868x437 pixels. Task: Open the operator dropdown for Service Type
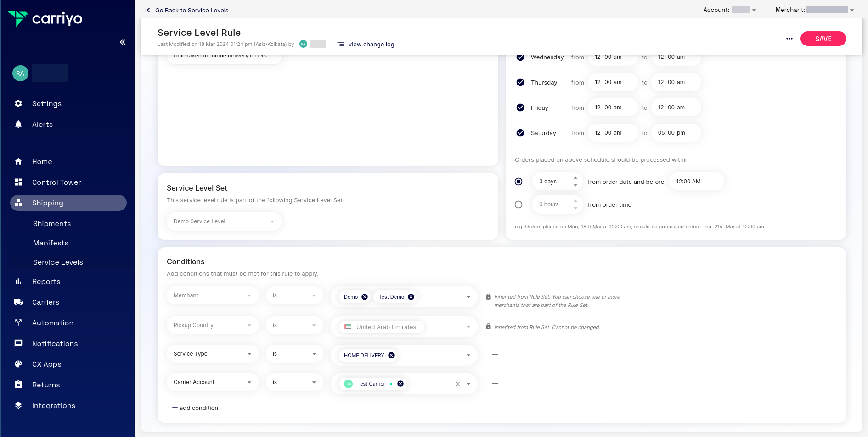pyautogui.click(x=294, y=354)
